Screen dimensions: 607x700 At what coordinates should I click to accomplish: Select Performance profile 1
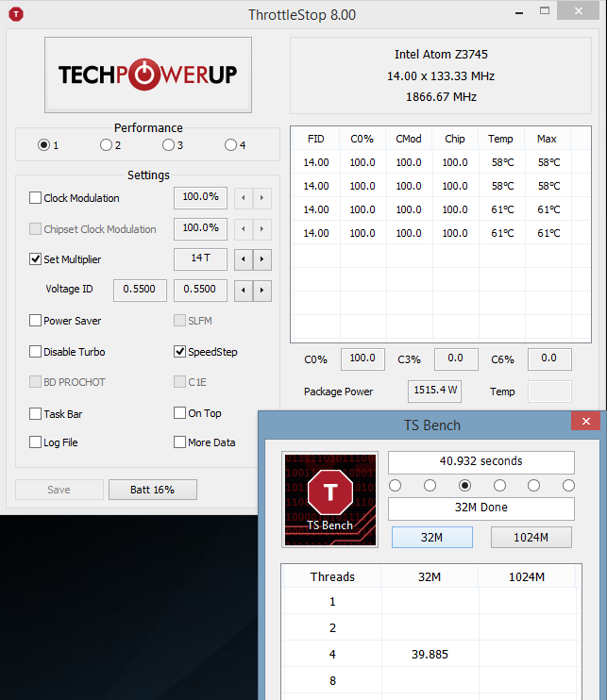tap(43, 145)
